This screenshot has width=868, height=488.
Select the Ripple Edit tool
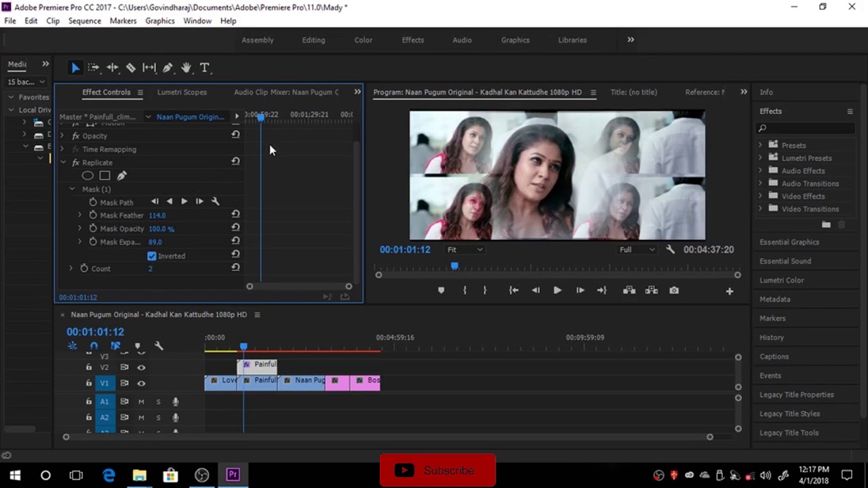click(113, 68)
